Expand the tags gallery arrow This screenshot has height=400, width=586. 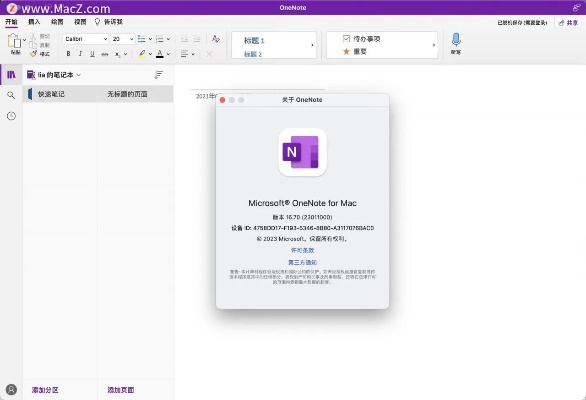pyautogui.click(x=434, y=45)
